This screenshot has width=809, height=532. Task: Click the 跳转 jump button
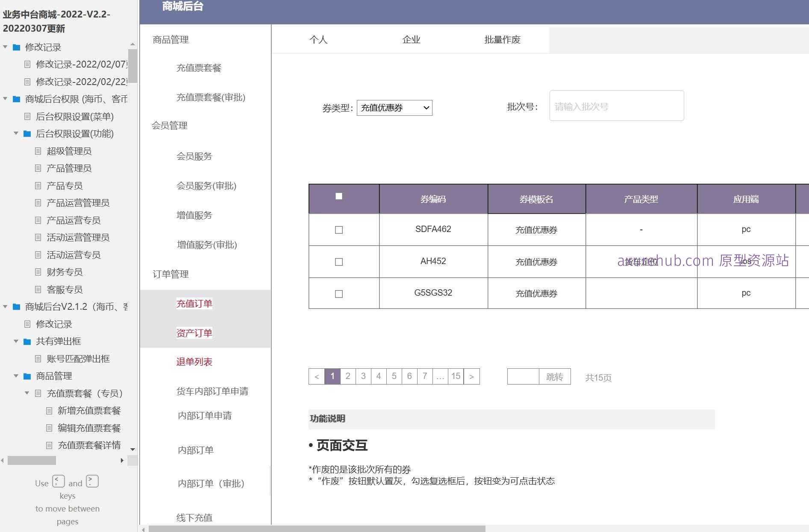pos(554,376)
